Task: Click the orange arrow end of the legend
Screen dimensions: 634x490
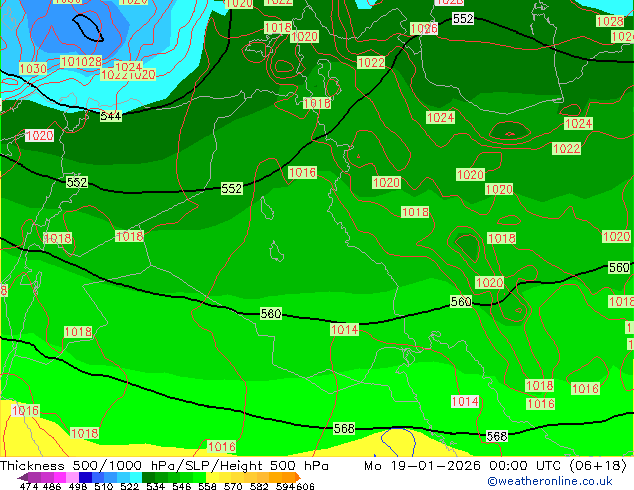Action: [298, 477]
